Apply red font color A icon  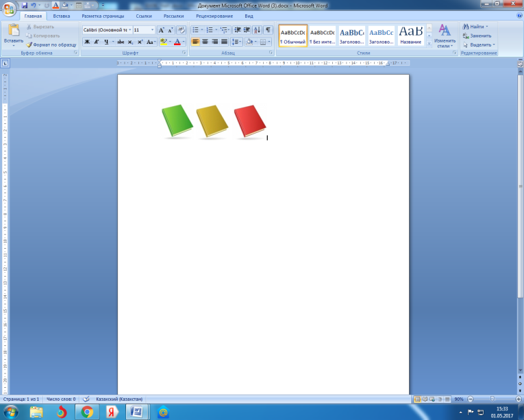(177, 42)
